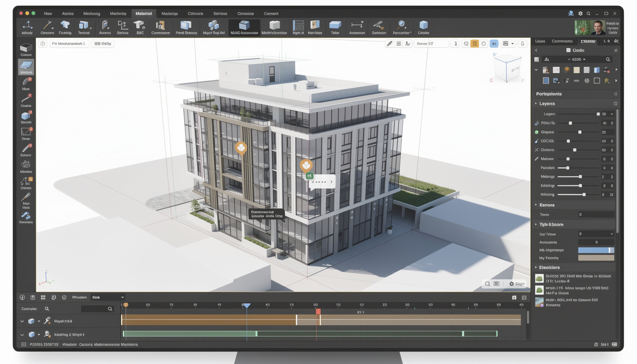Choose the Camern tool in left sidebar
Viewport: 637px width, 364px height.
click(26, 50)
